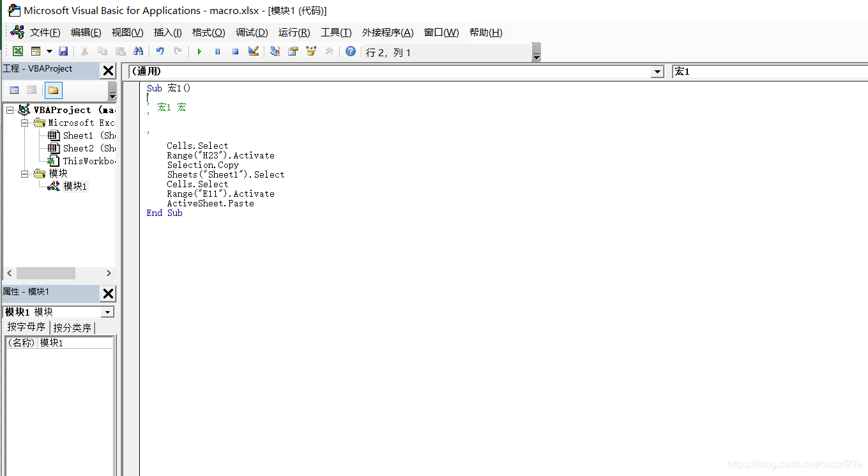This screenshot has width=868, height=476.
Task: Select the 模块 folder in the tree
Action: tap(58, 173)
